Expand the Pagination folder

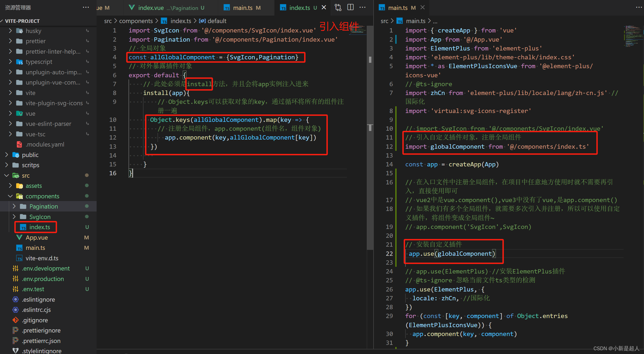(43, 206)
